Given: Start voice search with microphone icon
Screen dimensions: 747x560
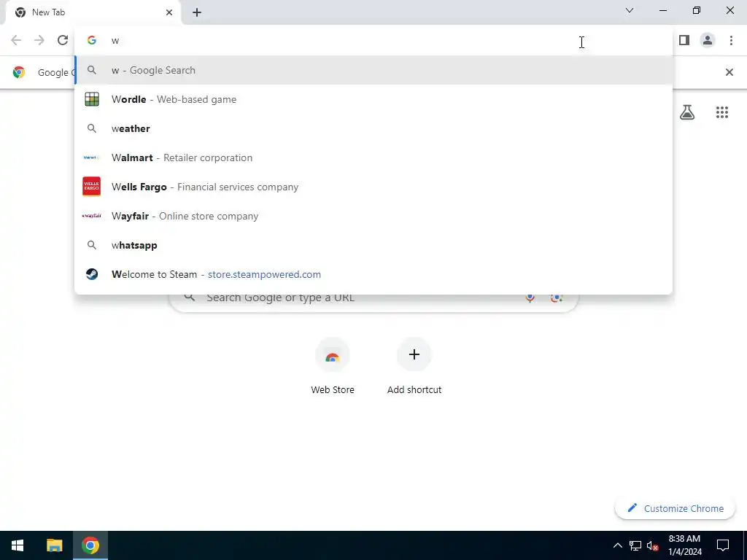Looking at the screenshot, I should point(530,298).
